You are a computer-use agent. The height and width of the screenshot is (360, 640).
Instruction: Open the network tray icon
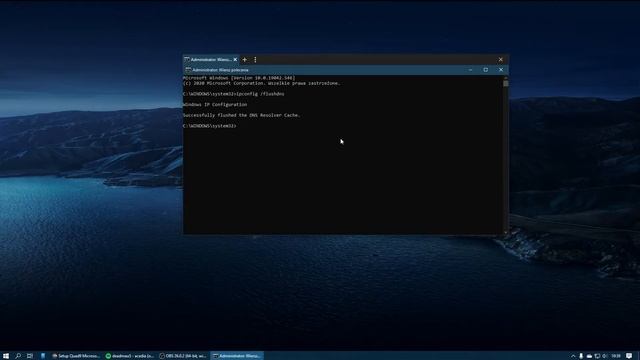click(597, 356)
